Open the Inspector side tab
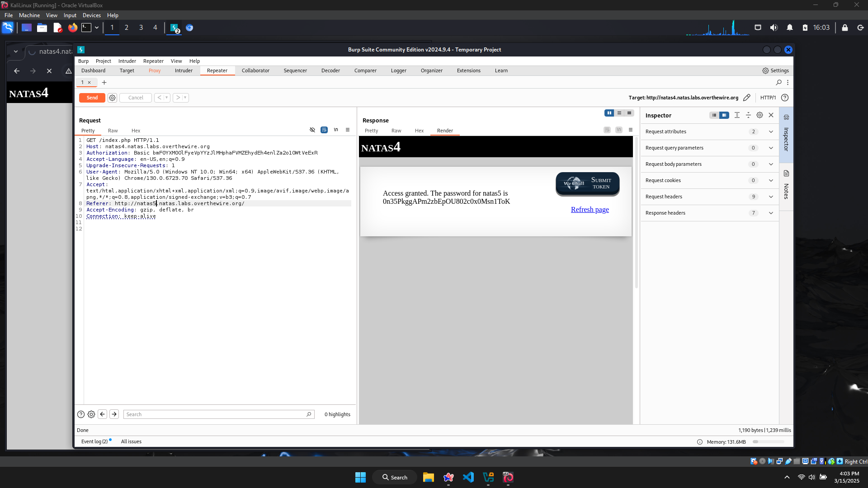The height and width of the screenshot is (488, 868). (786, 135)
